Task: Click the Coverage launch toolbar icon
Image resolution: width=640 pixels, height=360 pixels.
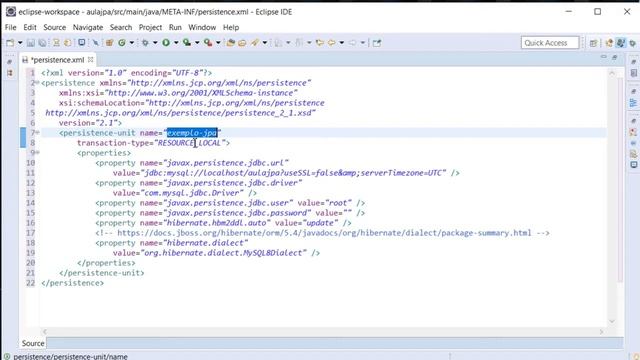Action: [x=187, y=42]
